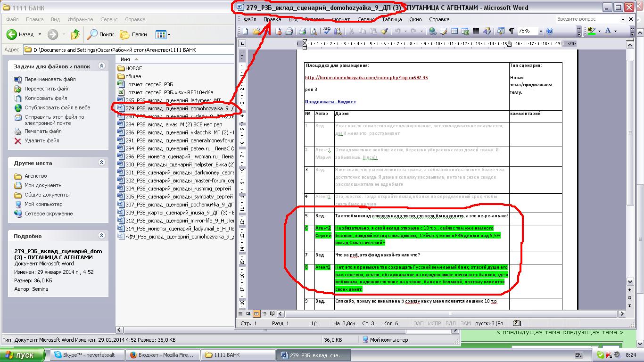Open 'Мои документы' from other places
Viewport: 644px width, 362px height.
click(x=43, y=185)
